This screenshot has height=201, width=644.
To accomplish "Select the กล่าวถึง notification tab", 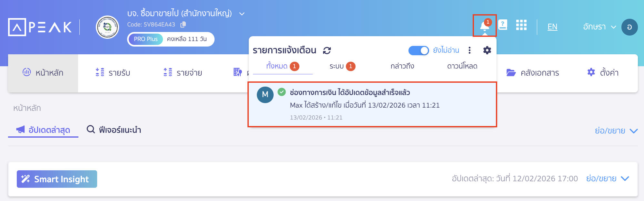I will coord(402,66).
